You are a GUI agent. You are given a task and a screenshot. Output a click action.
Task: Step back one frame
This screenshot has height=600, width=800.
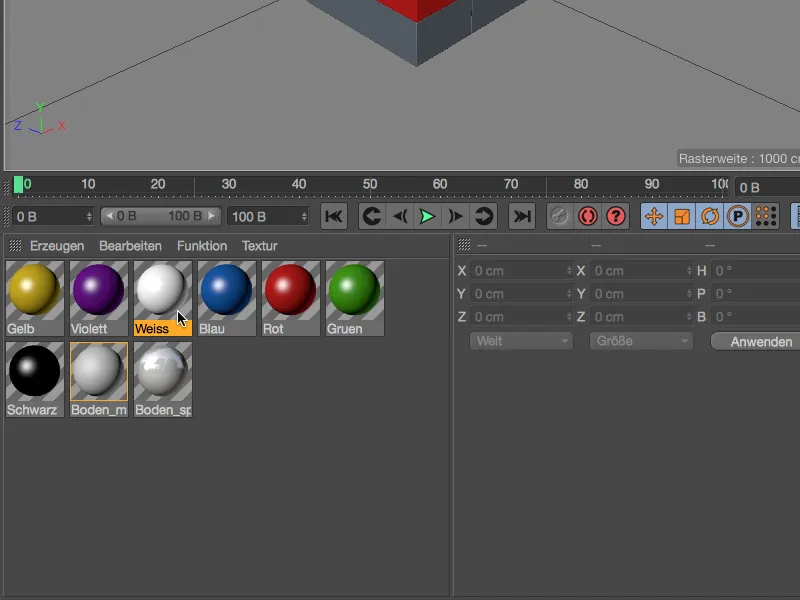(400, 216)
